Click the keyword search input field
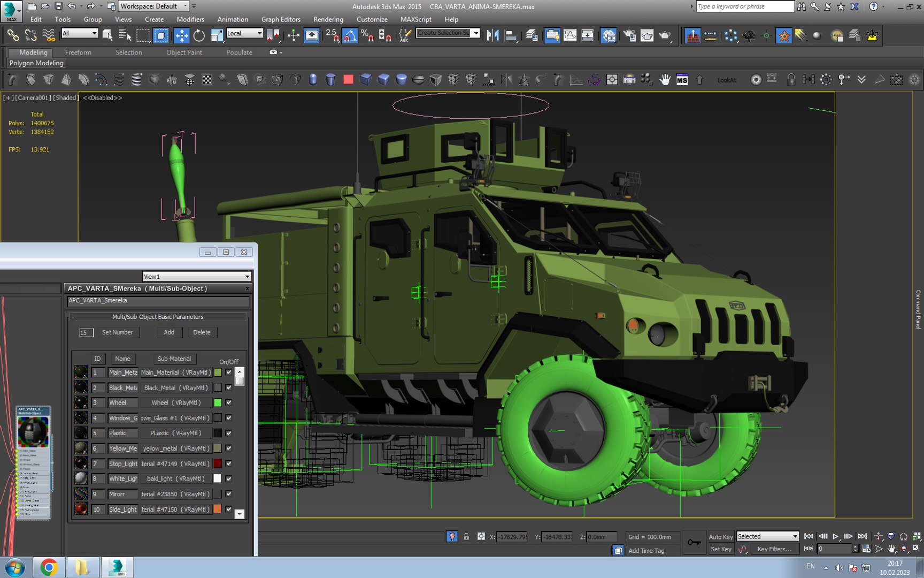Viewport: 924px width, 578px height. coord(745,6)
